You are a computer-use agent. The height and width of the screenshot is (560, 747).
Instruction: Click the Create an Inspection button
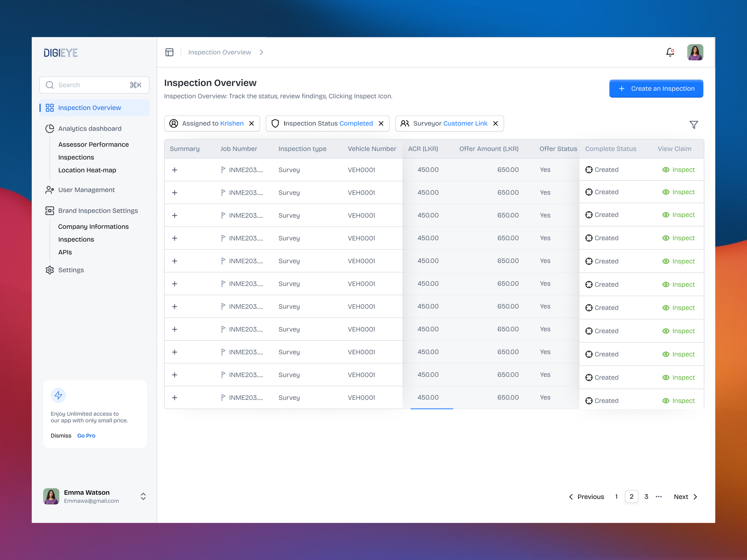pos(656,88)
